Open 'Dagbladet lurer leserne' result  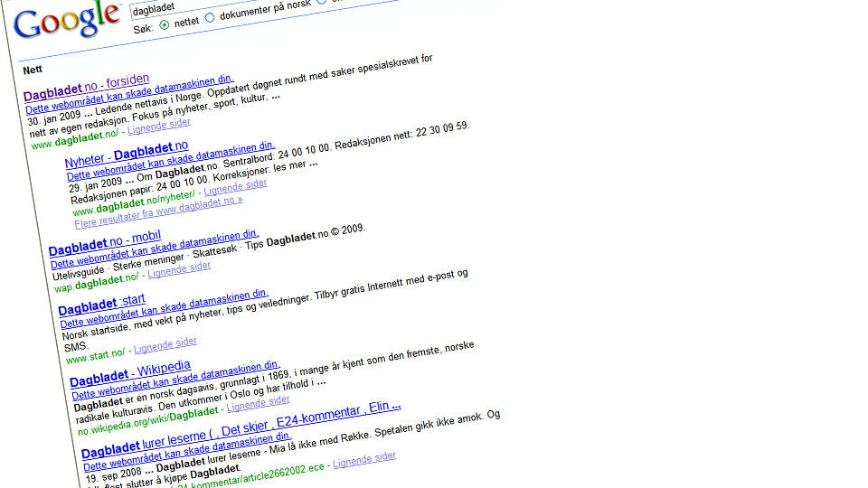(x=241, y=430)
